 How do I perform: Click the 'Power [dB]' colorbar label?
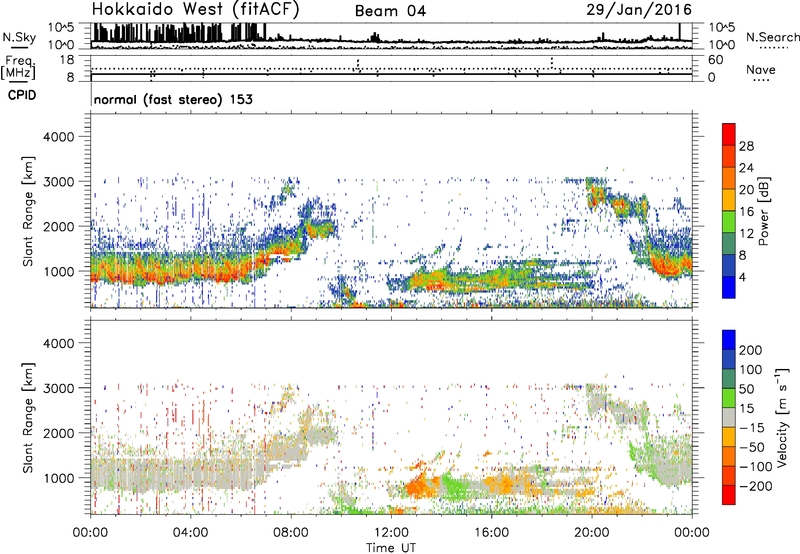(763, 211)
